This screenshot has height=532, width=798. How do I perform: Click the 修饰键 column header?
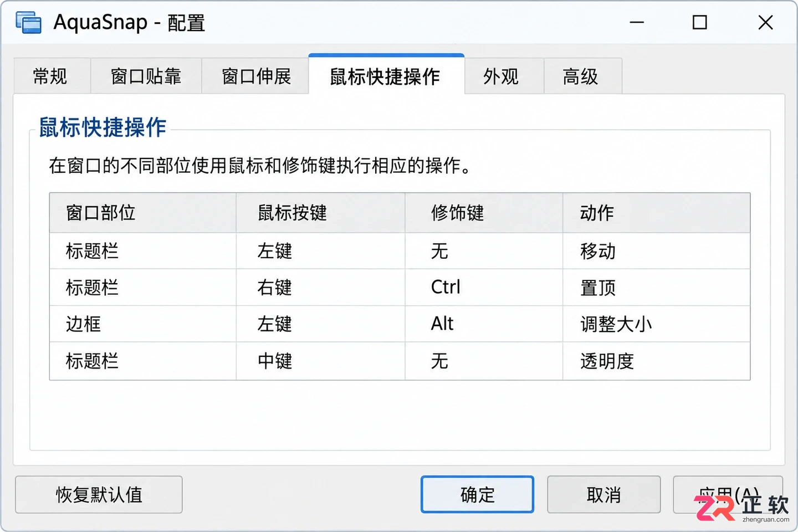[484, 213]
